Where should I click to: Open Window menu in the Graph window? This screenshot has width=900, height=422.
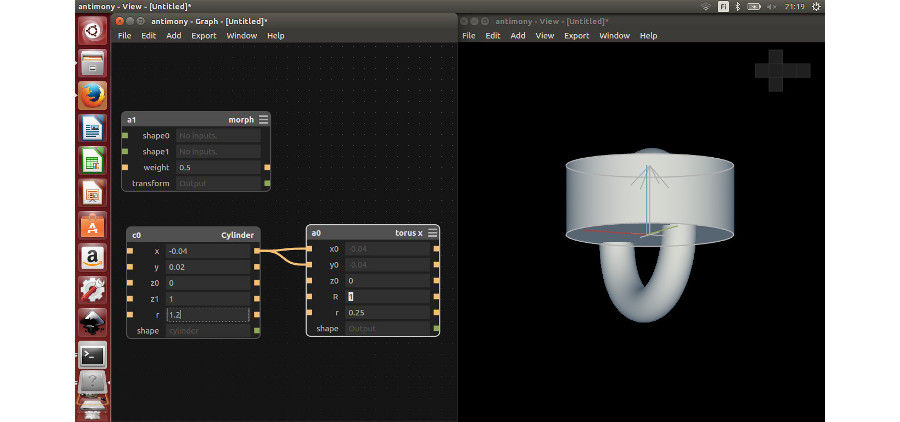[x=242, y=36]
